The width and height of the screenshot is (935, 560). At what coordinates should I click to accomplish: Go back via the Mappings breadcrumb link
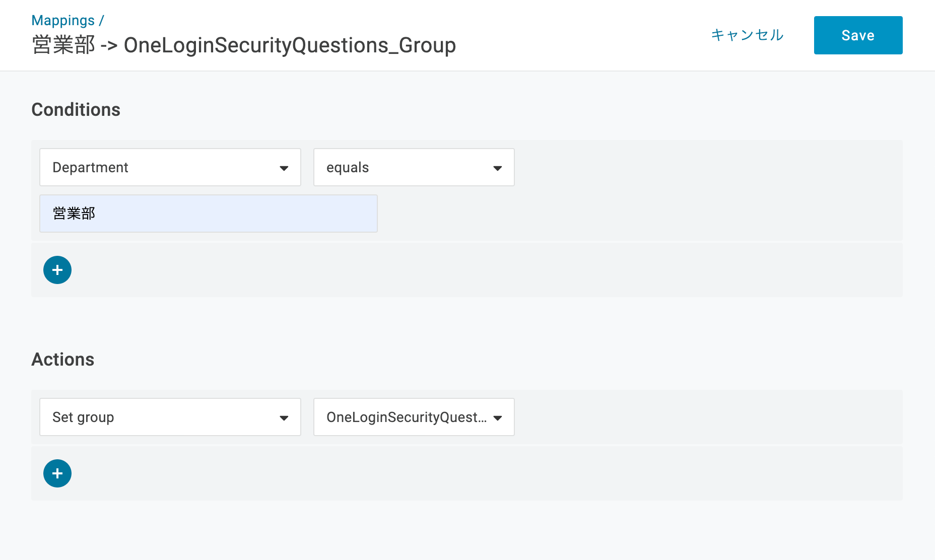click(x=63, y=20)
